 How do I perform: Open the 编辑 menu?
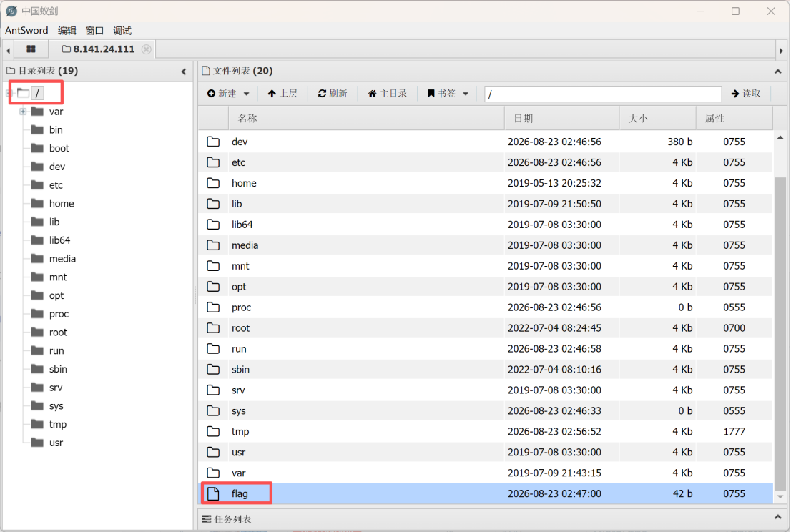coord(67,30)
